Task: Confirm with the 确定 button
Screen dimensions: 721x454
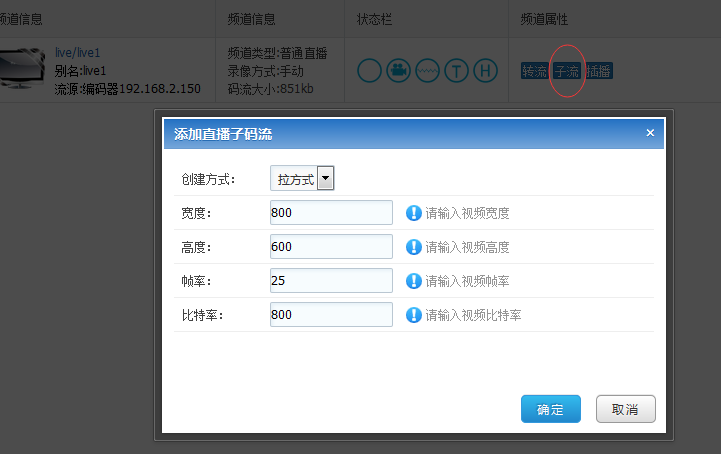Action: 550,409
